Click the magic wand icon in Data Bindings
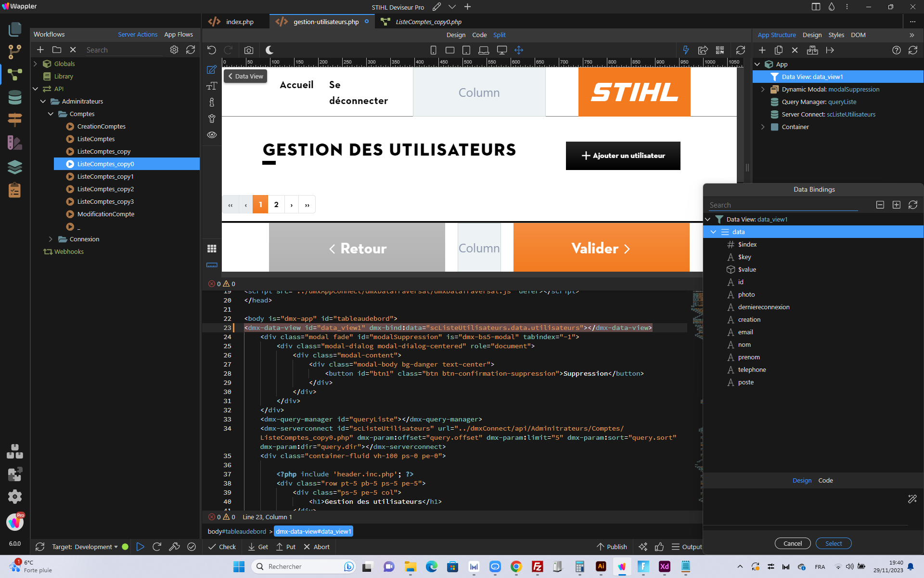The image size is (924, 578). (912, 499)
